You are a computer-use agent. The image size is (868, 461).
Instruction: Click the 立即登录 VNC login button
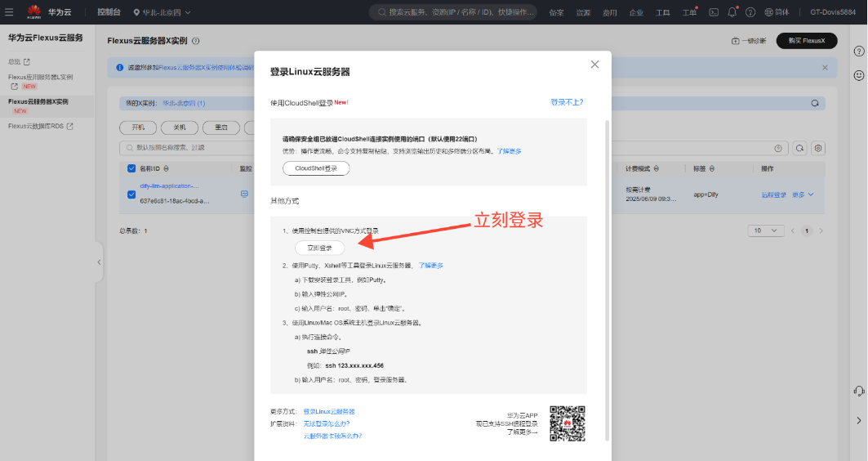(x=319, y=247)
